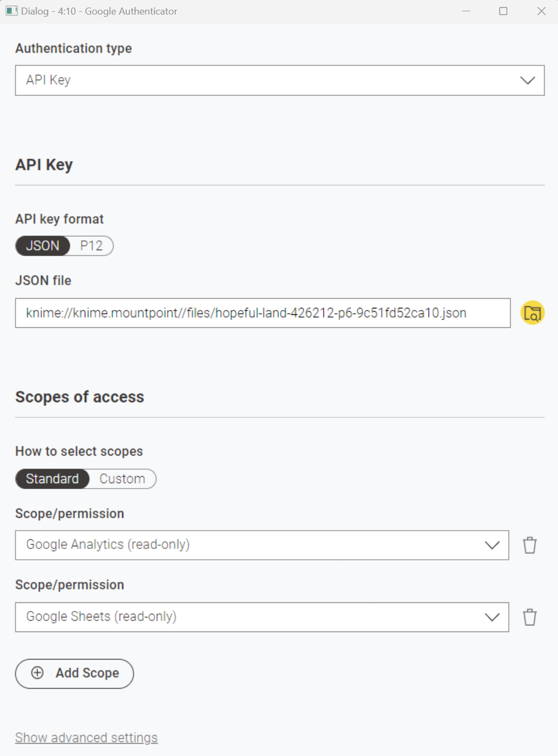Maximize the Google Authenticator dialog window
This screenshot has height=756, width=558.
503,11
